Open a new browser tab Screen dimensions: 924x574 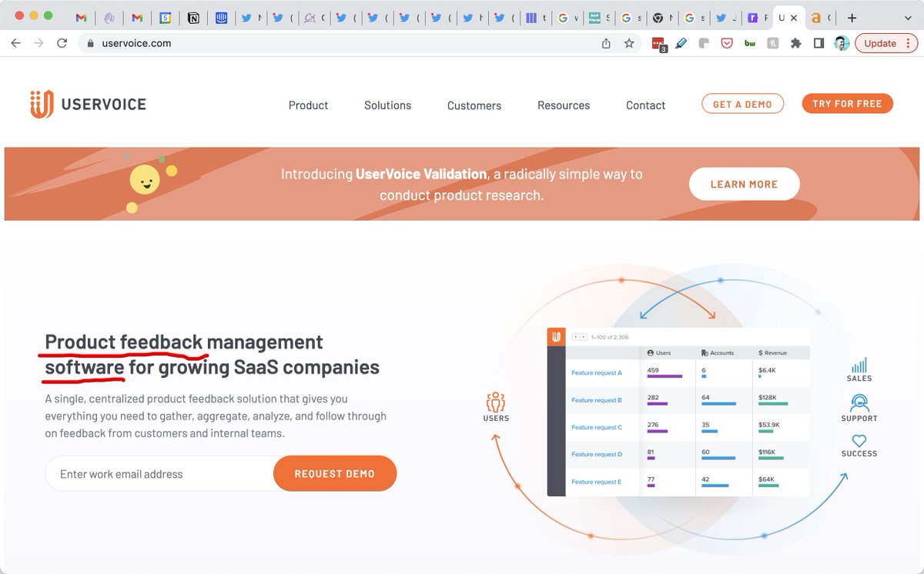click(852, 18)
